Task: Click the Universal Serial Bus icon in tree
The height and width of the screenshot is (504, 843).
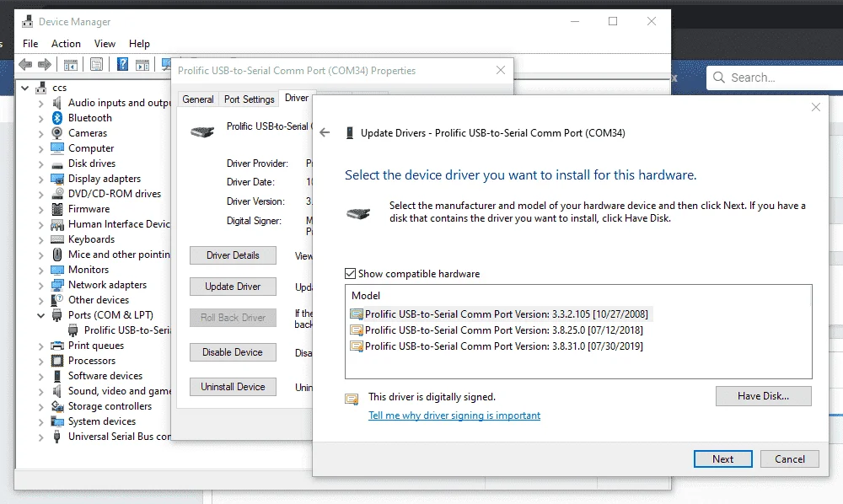Action: coord(57,437)
